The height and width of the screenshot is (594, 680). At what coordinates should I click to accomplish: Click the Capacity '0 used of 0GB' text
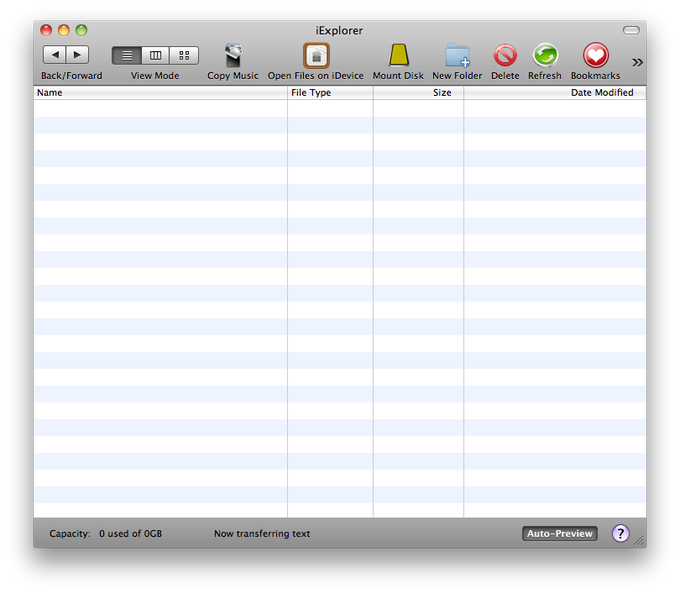coord(131,534)
